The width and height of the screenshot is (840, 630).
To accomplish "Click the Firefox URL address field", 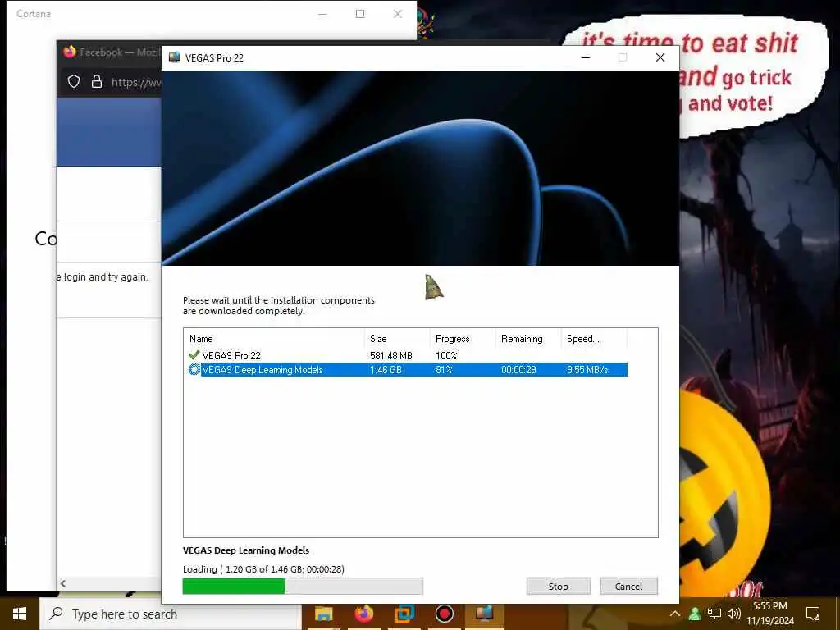I will tap(136, 82).
